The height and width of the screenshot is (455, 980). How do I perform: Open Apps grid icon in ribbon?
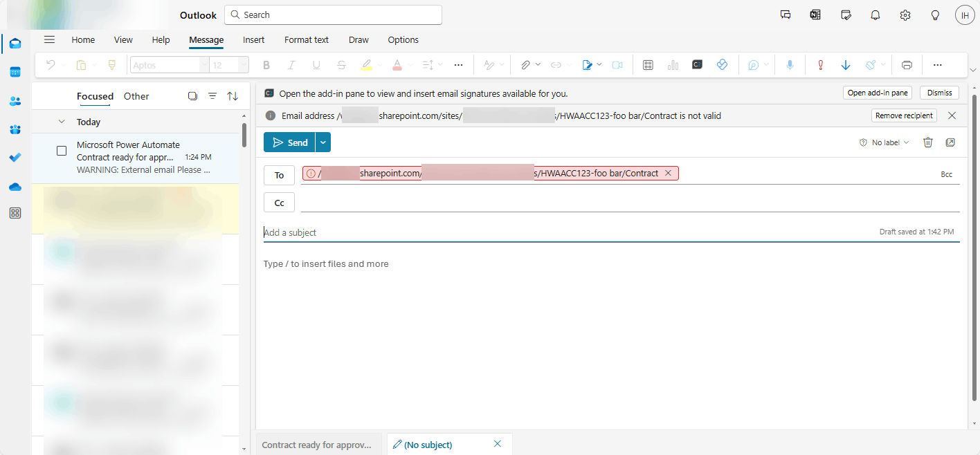648,65
